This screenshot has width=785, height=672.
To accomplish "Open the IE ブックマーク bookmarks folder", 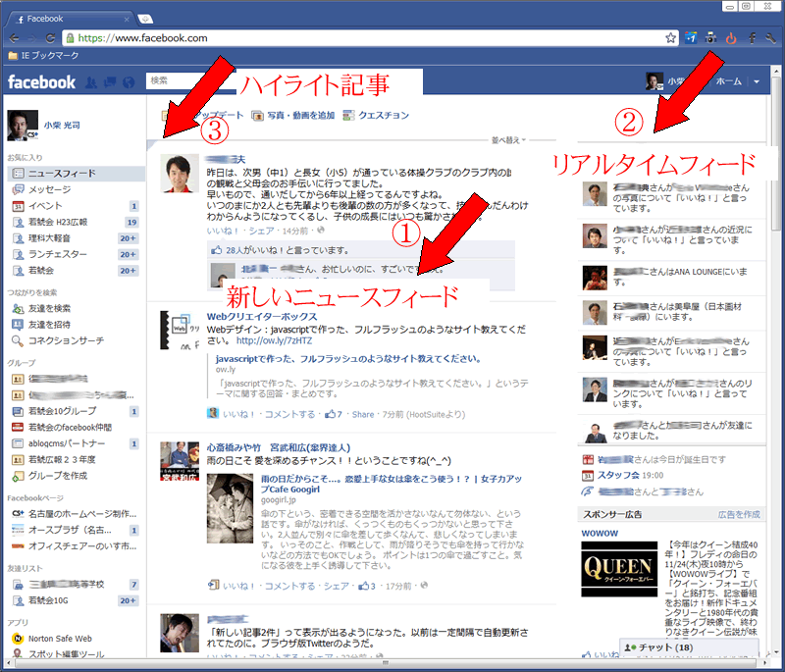I will click(x=43, y=56).
